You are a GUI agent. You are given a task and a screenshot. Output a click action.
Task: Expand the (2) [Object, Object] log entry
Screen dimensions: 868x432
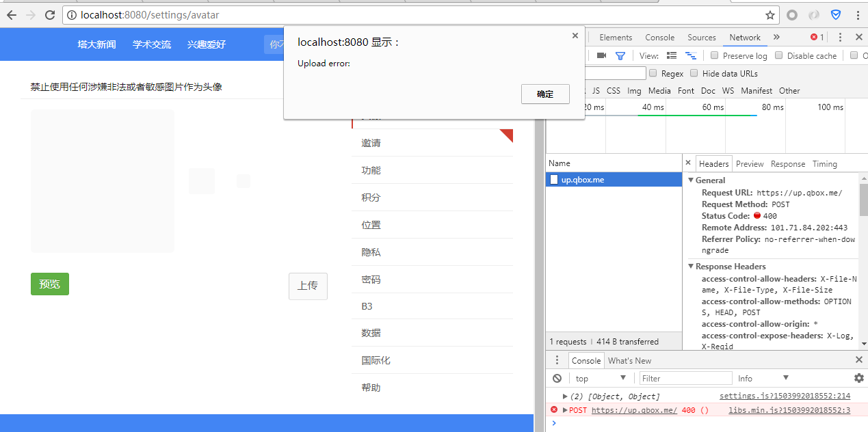point(565,396)
